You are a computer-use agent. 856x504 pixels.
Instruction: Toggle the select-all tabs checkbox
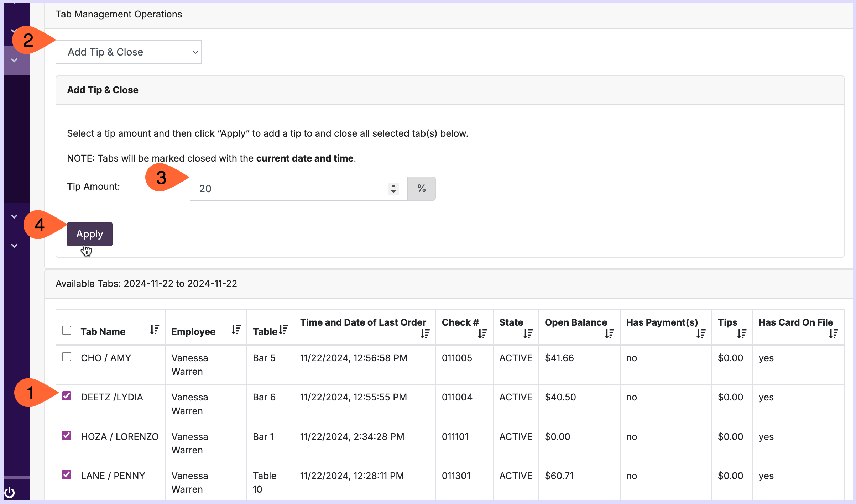point(67,330)
